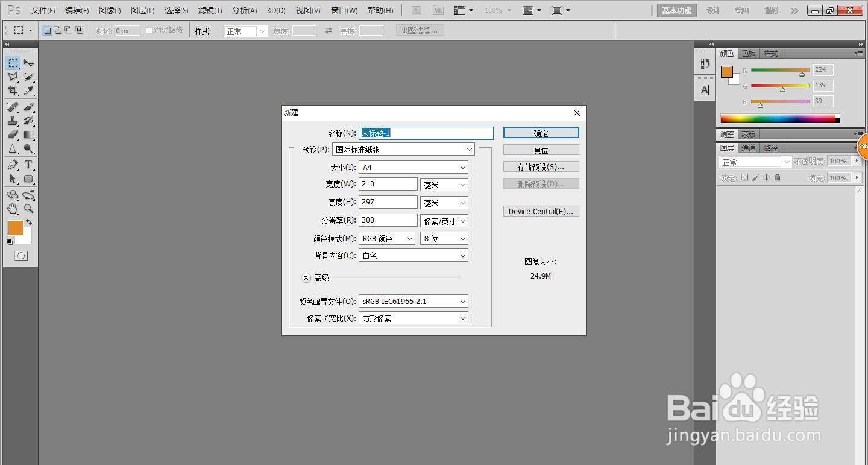Select the Crop tool
The image size is (868, 465).
[x=13, y=90]
